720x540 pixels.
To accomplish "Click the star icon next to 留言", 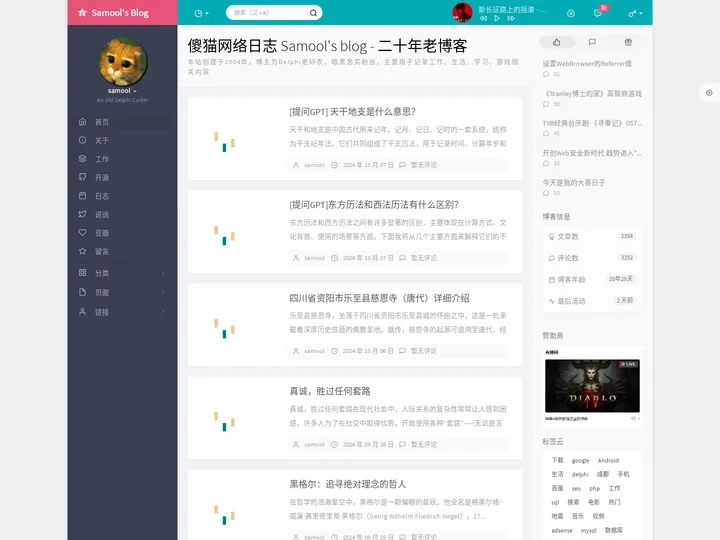I will tap(83, 251).
